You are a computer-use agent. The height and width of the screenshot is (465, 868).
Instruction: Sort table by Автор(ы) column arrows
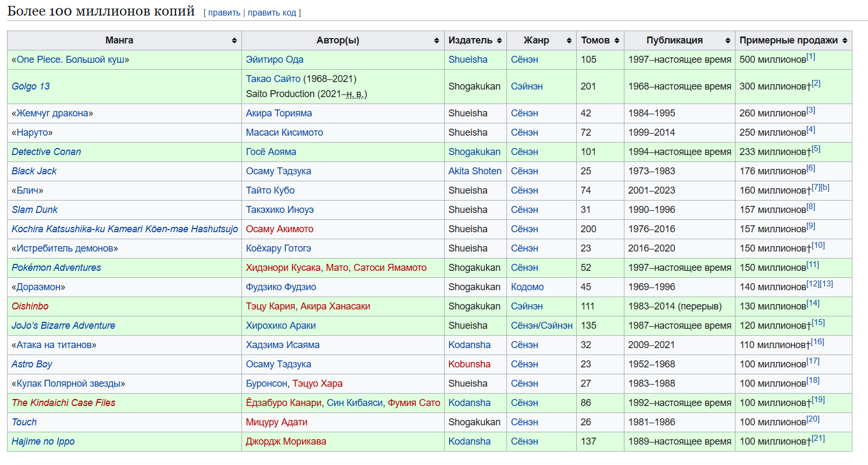tap(436, 41)
